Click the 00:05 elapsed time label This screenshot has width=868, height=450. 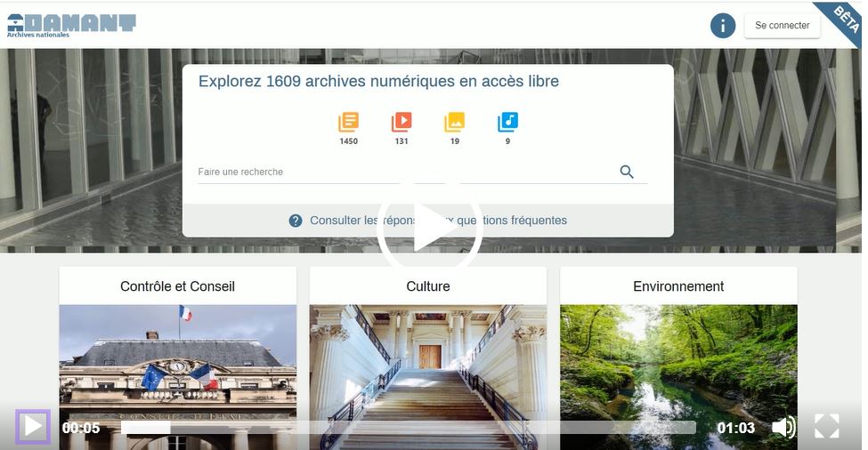tap(81, 428)
